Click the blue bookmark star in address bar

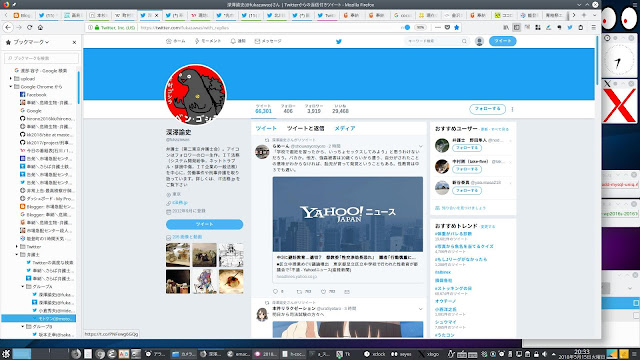point(457,27)
